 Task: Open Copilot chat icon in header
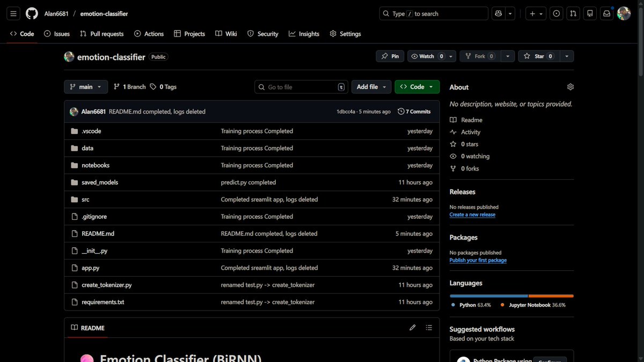click(499, 13)
